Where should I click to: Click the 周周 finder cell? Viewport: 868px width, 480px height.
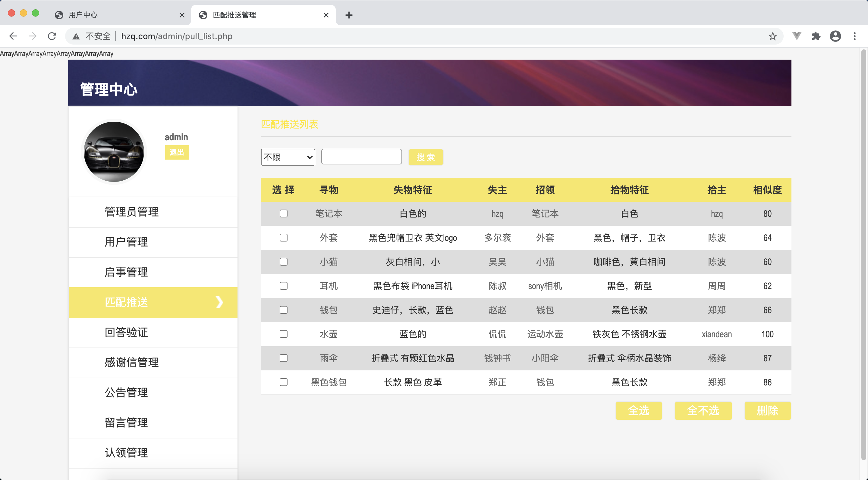click(717, 286)
